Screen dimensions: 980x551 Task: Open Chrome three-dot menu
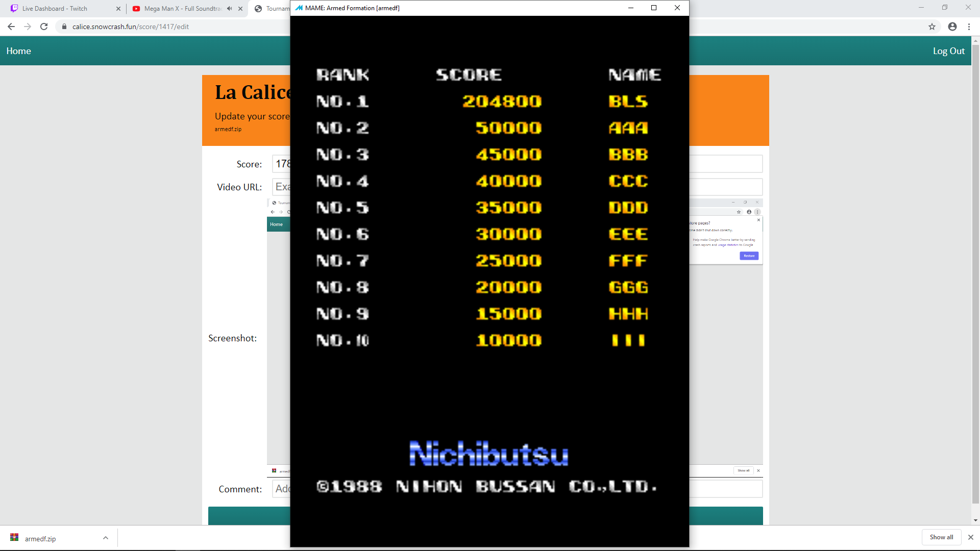[x=969, y=27]
